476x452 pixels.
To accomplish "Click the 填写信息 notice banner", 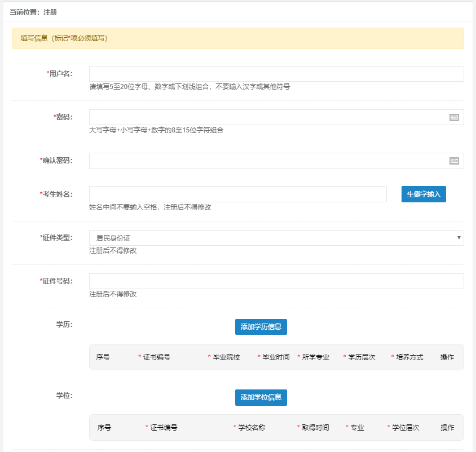I will point(238,38).
